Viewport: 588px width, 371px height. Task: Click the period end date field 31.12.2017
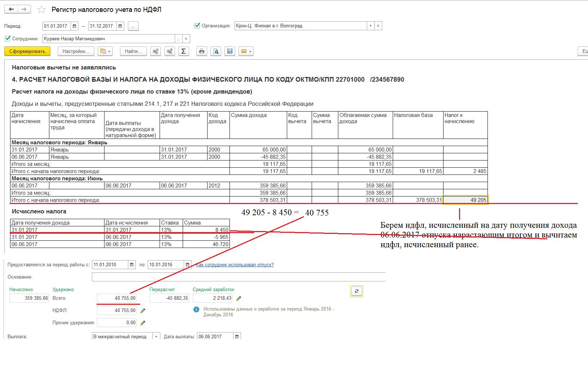tap(103, 26)
